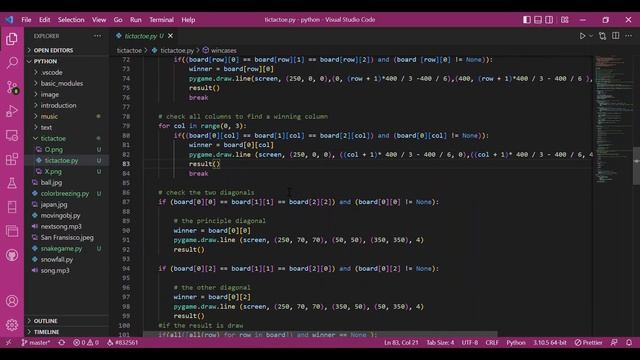The width and height of the screenshot is (640, 360).
Task: Change CRLF end of line sequence
Action: point(492,342)
